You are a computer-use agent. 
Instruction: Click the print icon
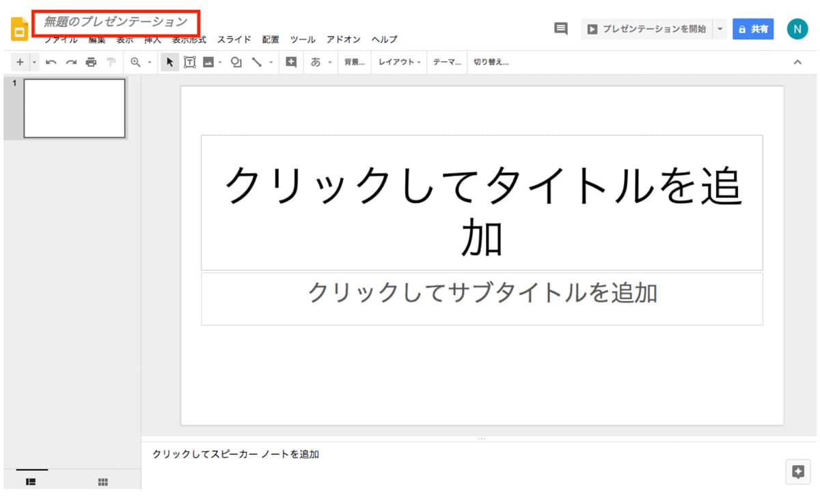(91, 62)
